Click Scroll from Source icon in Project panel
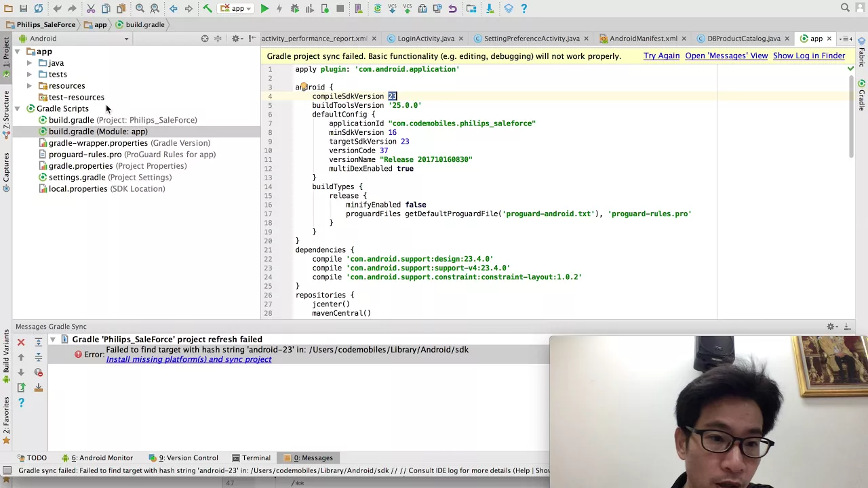868x488 pixels. click(x=205, y=39)
